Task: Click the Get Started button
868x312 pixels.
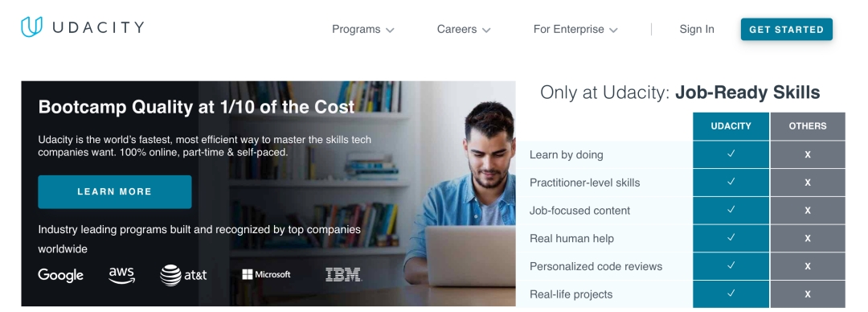Action: (x=787, y=30)
